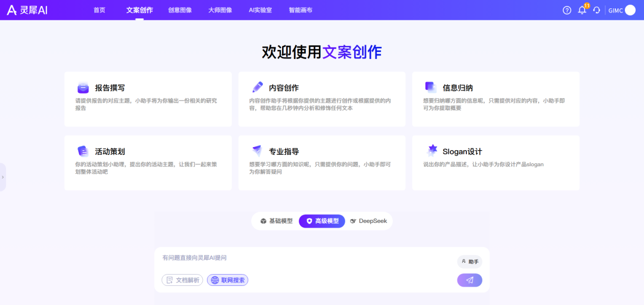Click the 灵犀AI logo
Viewport: 644px width, 305px height.
[27, 10]
